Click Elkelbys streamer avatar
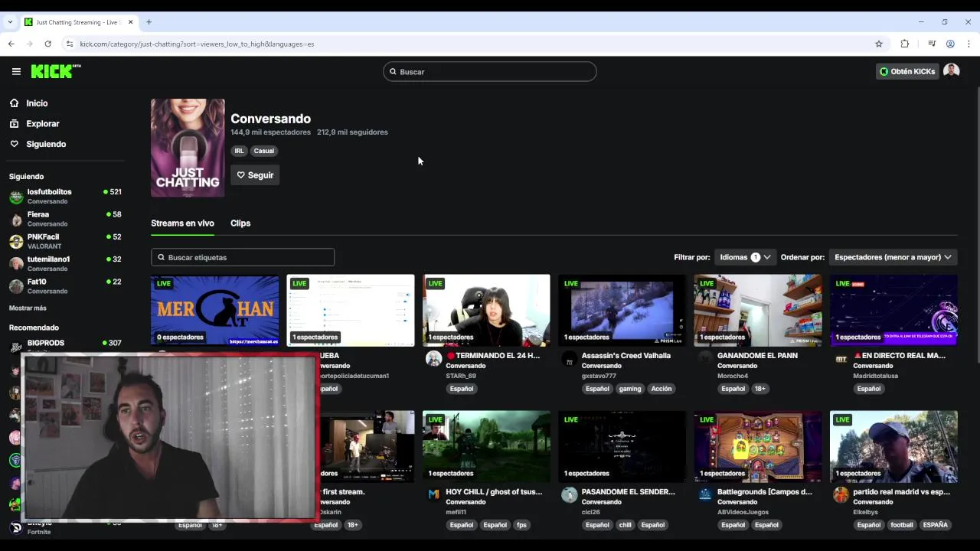Screen dimensions: 980x551 point(841,495)
